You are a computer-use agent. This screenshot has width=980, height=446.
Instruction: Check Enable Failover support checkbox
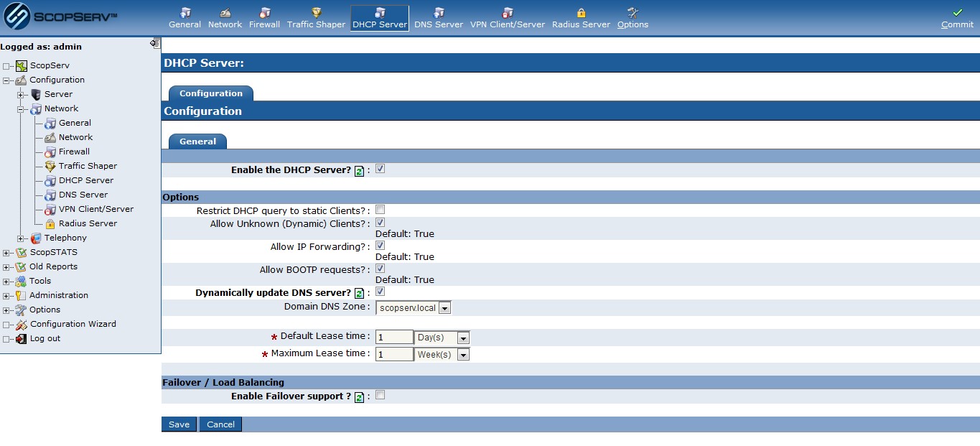pos(381,395)
